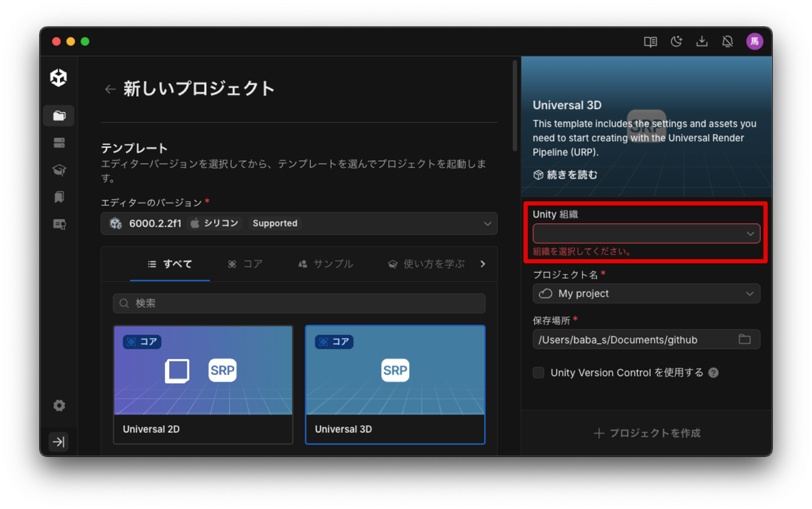The image size is (812, 509).
Task: Toggle the dark mode moon icon
Action: tap(676, 41)
